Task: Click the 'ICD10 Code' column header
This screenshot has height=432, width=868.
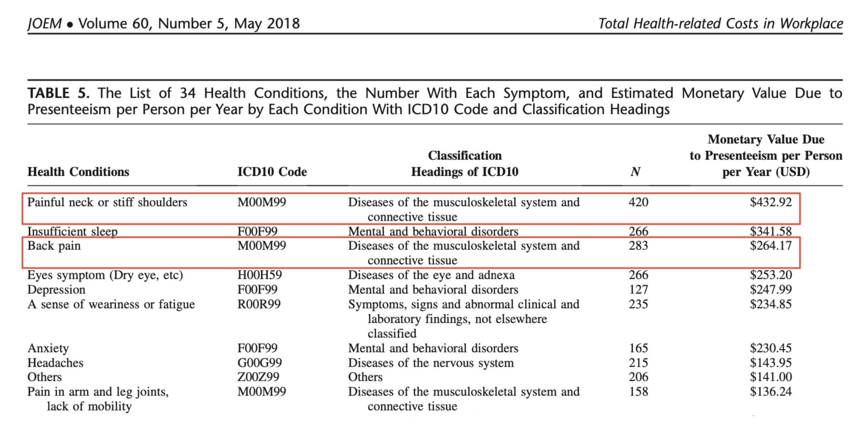Action: [272, 172]
